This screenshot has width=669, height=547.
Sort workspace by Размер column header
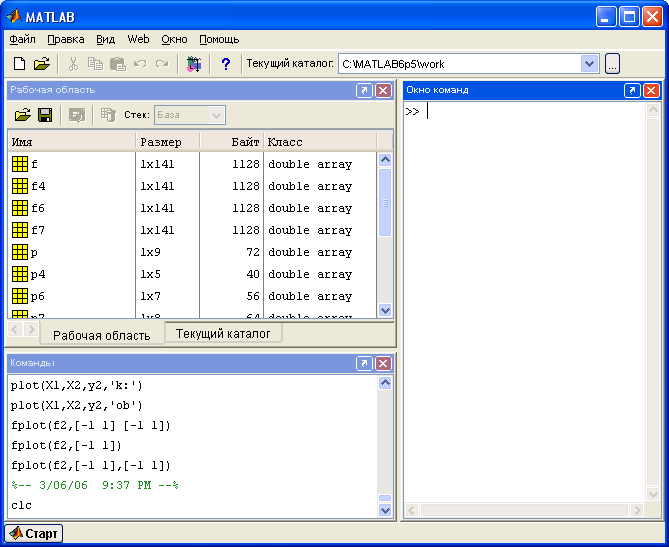[x=168, y=142]
